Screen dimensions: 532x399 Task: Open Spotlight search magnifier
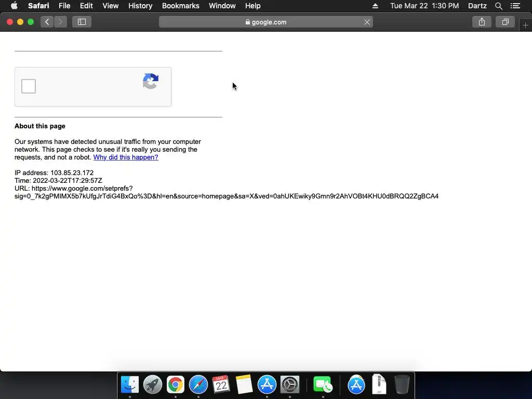tap(498, 6)
